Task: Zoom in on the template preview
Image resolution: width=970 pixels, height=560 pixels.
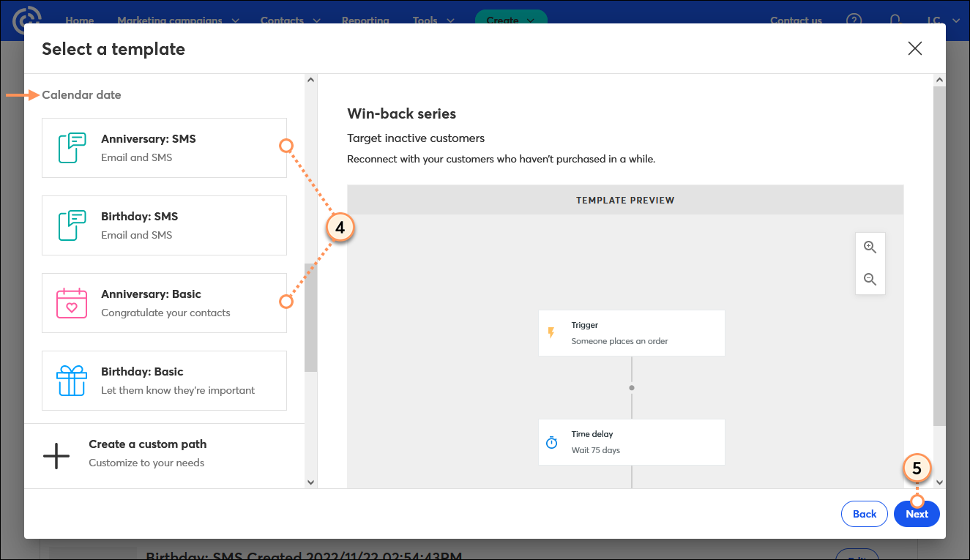Action: (x=870, y=247)
